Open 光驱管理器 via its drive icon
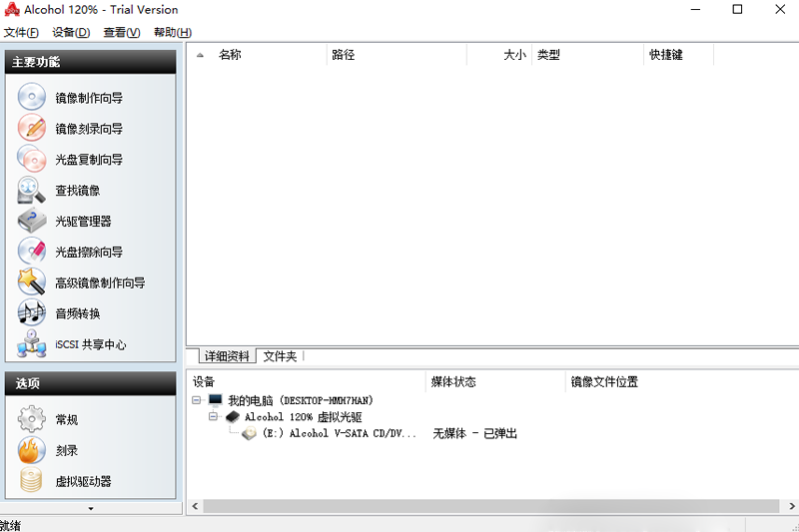The width and height of the screenshot is (799, 532). (32, 222)
